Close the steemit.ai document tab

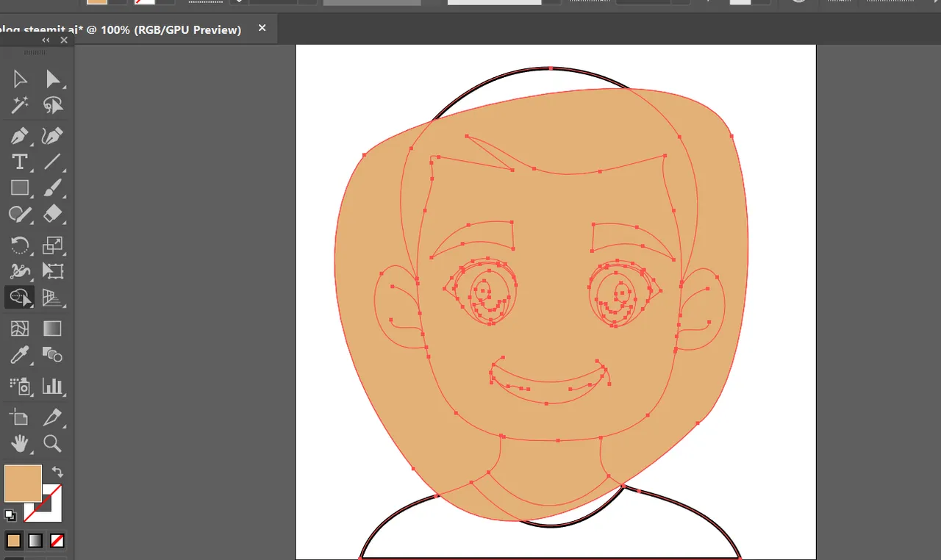point(262,29)
